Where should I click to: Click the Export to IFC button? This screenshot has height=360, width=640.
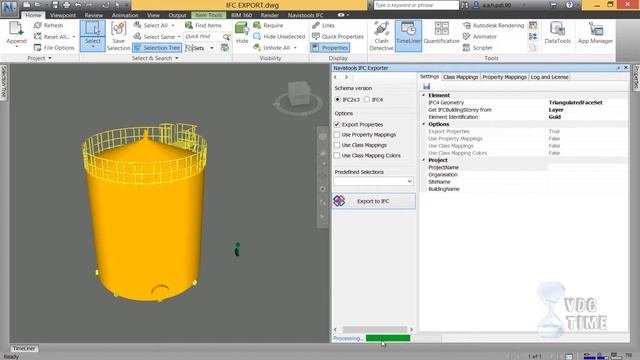(x=374, y=201)
